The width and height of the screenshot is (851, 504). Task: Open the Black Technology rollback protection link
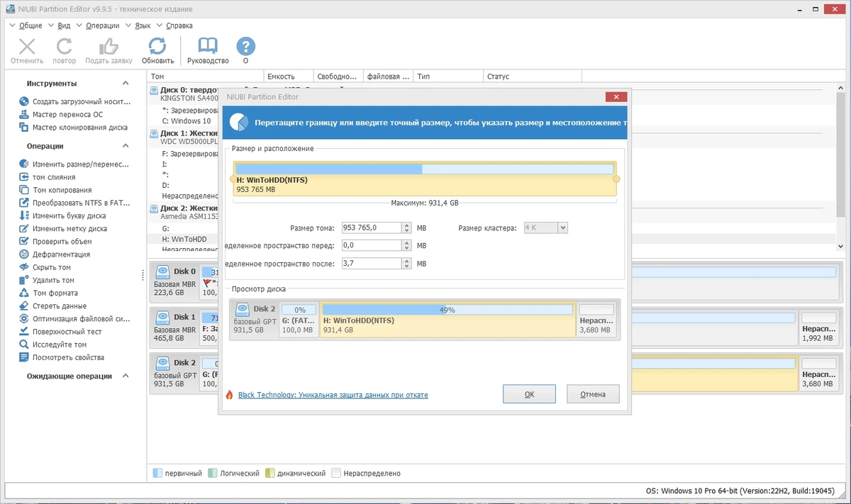coord(333,395)
